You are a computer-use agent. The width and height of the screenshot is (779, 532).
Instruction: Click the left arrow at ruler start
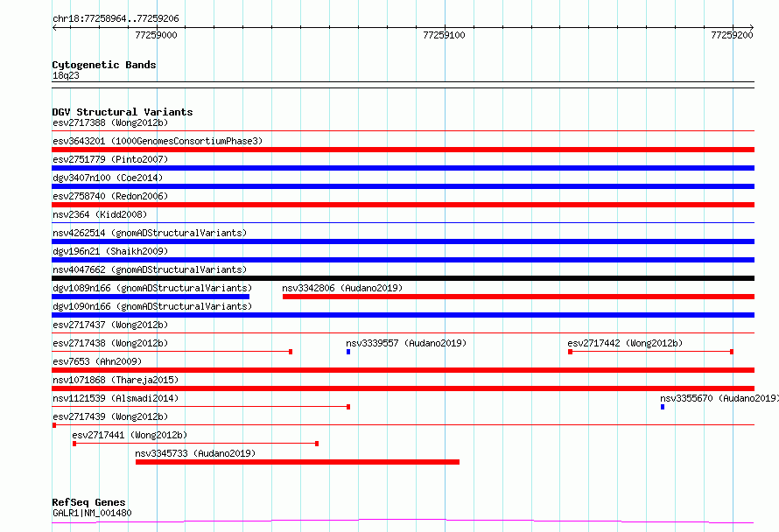pyautogui.click(x=55, y=27)
